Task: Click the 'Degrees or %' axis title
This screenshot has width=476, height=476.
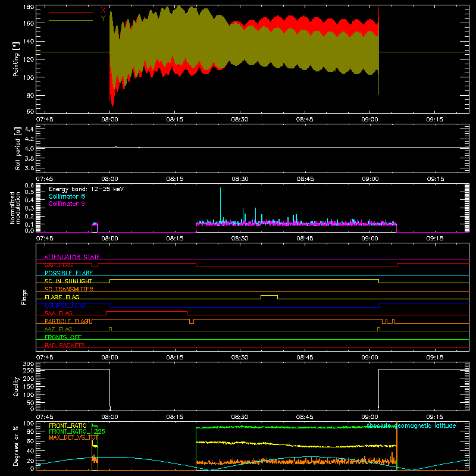Action: (x=16, y=446)
